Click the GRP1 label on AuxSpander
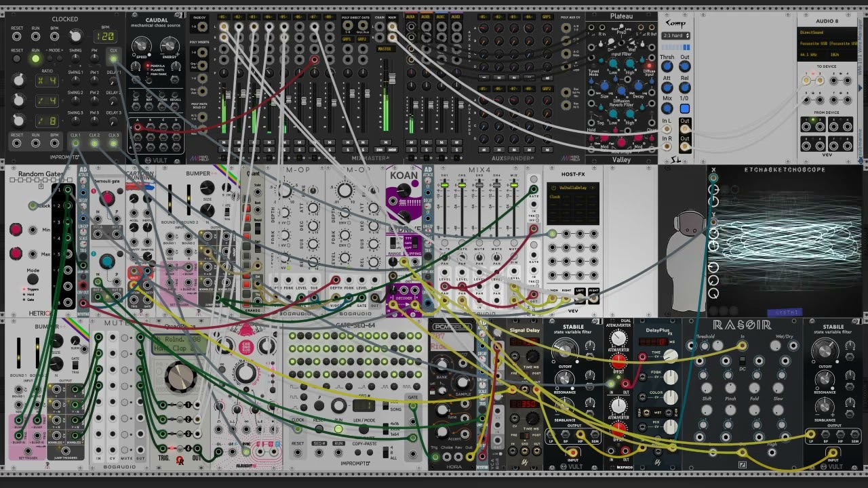This screenshot has width=868, height=488. 547,16
